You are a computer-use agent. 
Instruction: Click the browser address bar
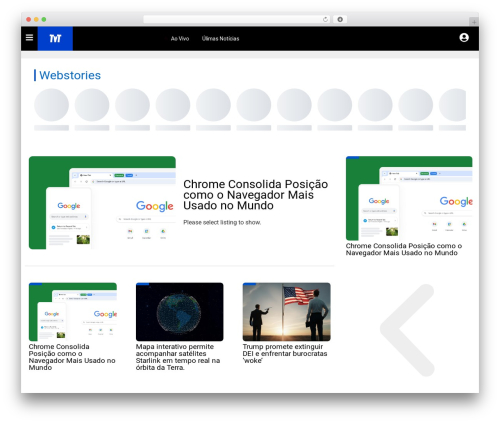point(237,19)
